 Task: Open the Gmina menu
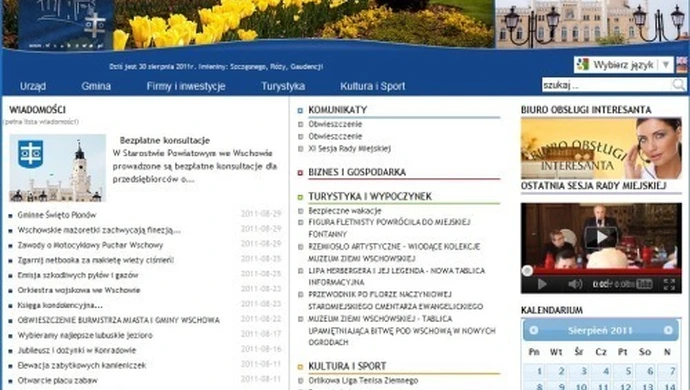click(x=96, y=86)
